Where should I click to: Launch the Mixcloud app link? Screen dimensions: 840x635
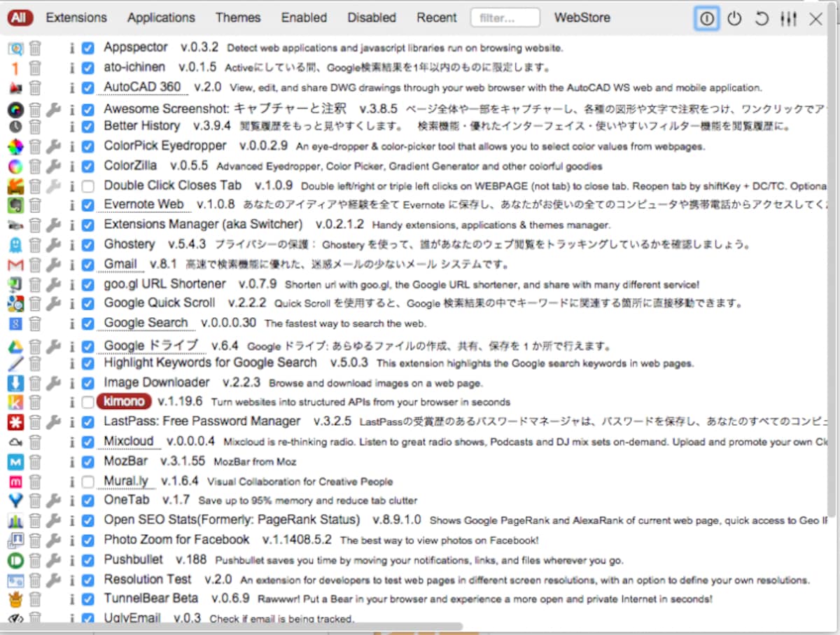tap(128, 442)
